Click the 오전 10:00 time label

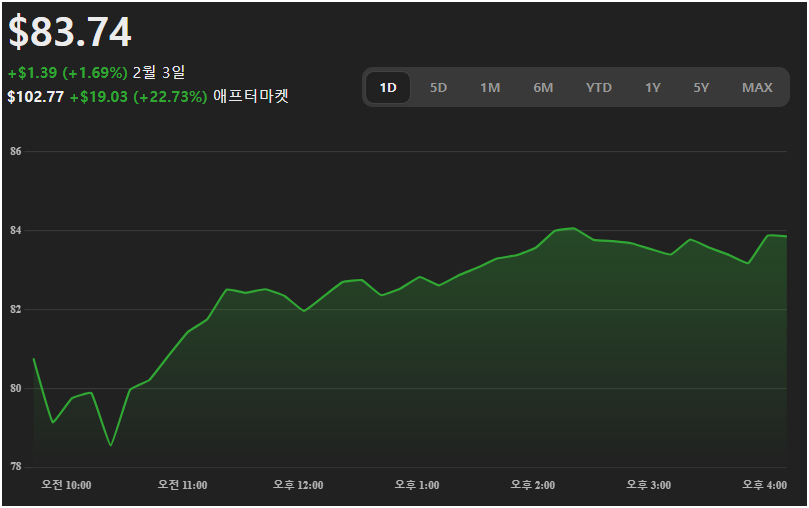pyautogui.click(x=66, y=485)
